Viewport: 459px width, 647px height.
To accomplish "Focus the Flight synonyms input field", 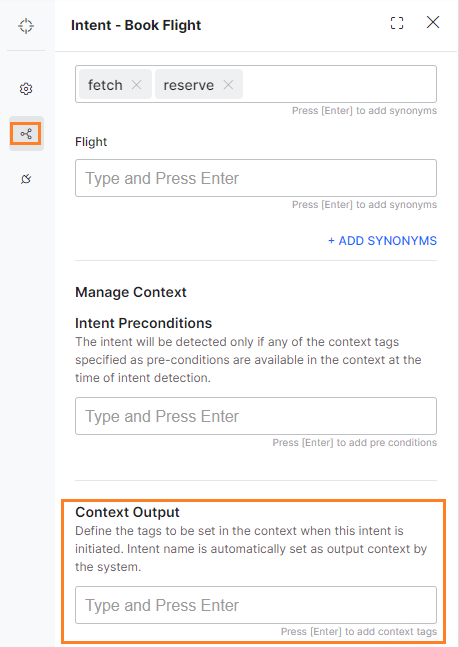I will 256,178.
